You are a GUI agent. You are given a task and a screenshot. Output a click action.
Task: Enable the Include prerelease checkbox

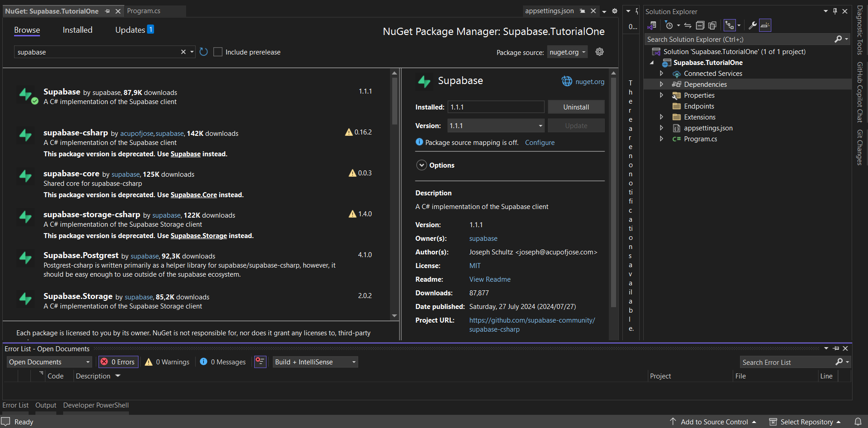(x=218, y=52)
